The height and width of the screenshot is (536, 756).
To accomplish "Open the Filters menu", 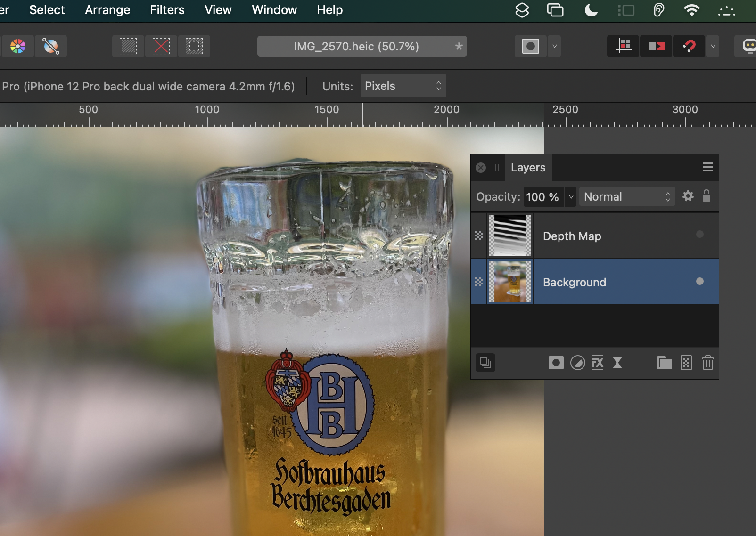I will 167,10.
